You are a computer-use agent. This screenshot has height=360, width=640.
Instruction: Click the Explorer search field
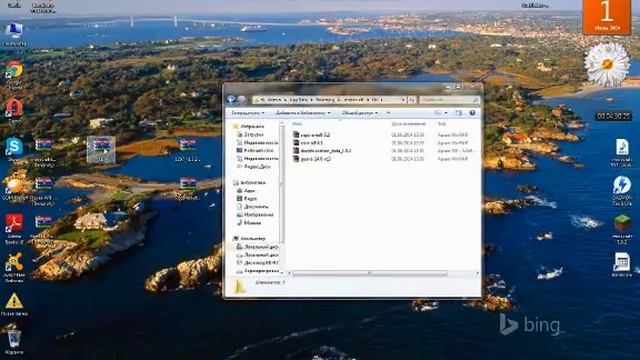click(449, 100)
